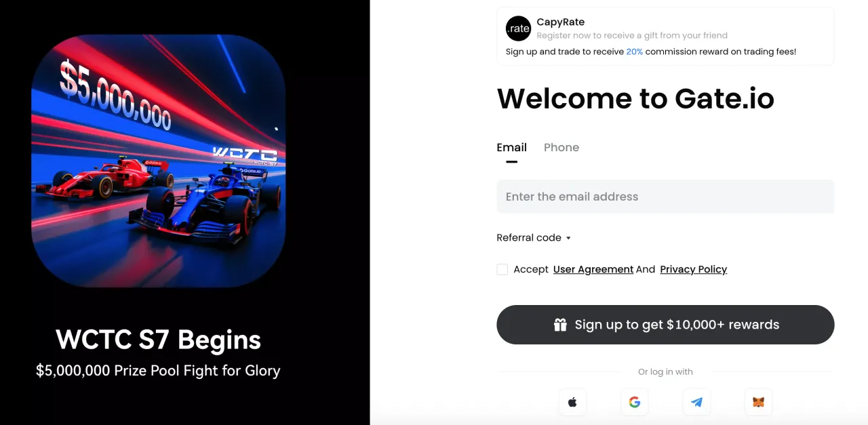The width and height of the screenshot is (868, 425).
Task: Click Sign up to get $10,000+ rewards
Action: [665, 325]
